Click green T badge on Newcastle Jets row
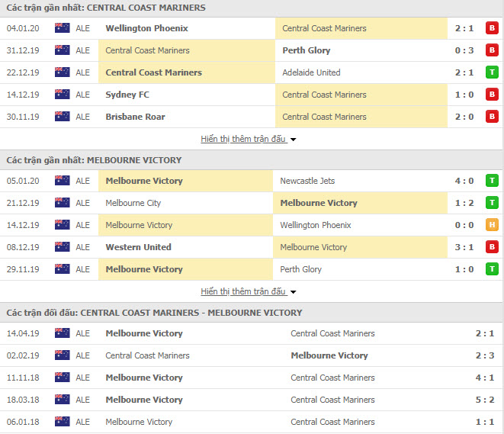 pos(492,181)
